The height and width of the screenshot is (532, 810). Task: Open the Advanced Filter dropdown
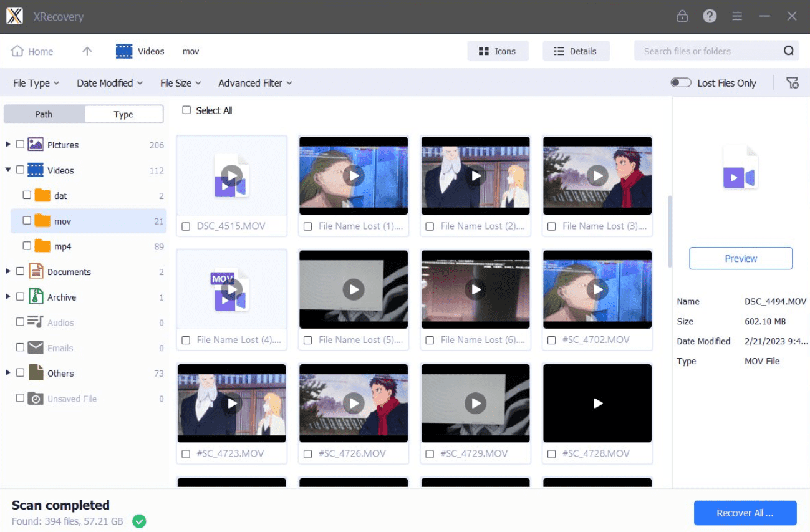[x=255, y=83]
